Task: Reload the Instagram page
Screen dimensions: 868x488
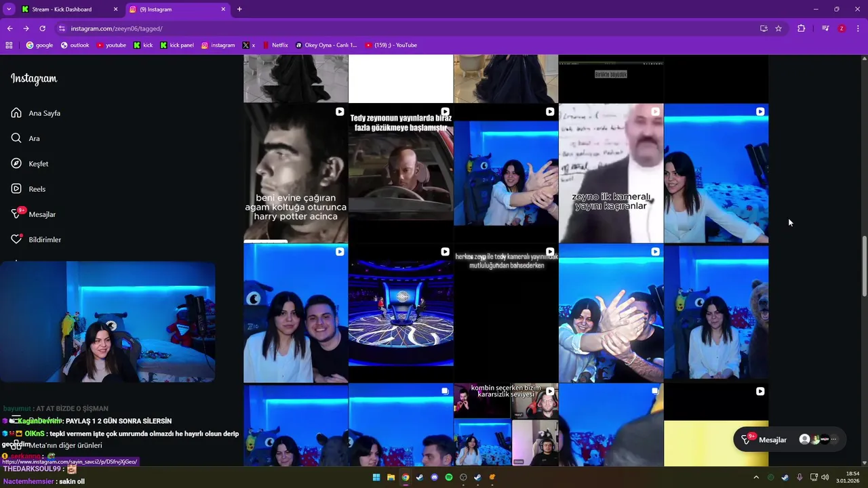Action: (42, 28)
